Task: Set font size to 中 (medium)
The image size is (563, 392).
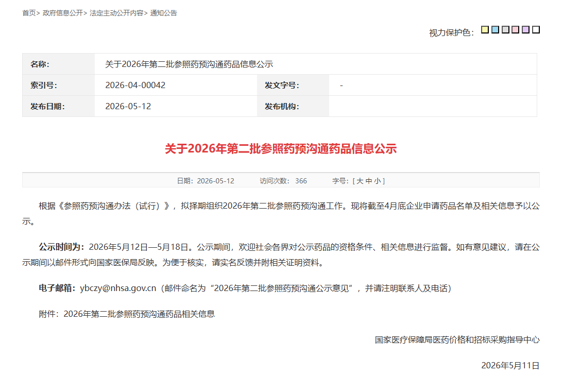Action: tap(369, 181)
